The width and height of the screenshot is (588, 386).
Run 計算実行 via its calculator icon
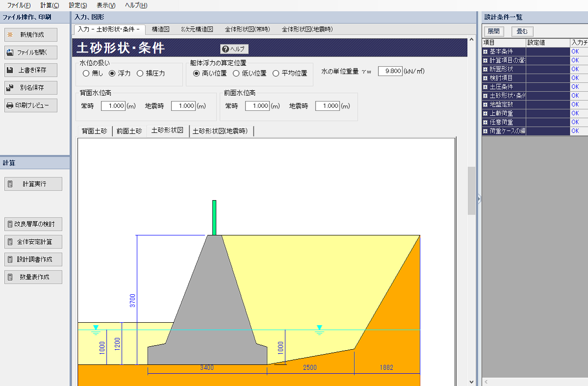(10, 184)
